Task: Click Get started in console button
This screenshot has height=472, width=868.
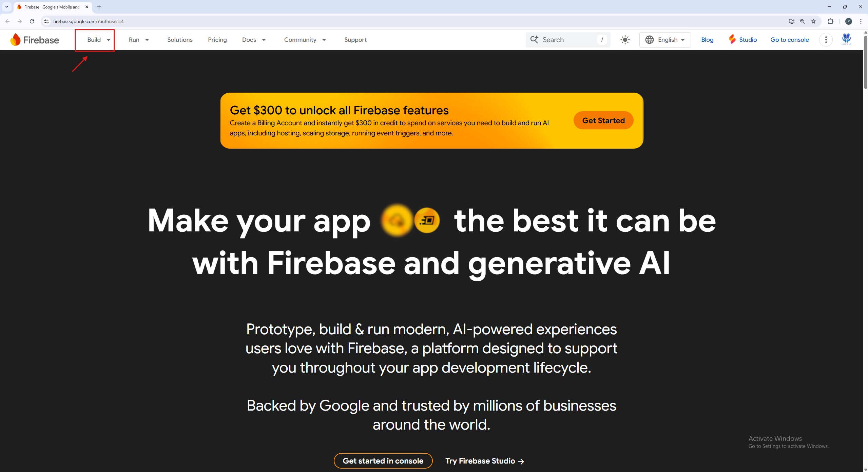Action: 383,461
